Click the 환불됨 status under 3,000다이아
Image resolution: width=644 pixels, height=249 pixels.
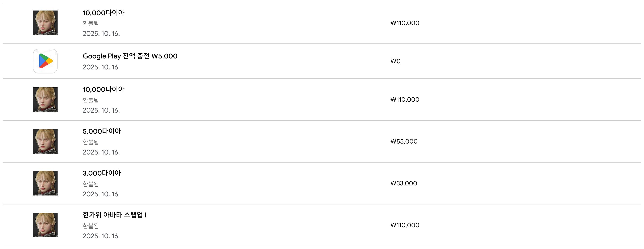click(91, 184)
